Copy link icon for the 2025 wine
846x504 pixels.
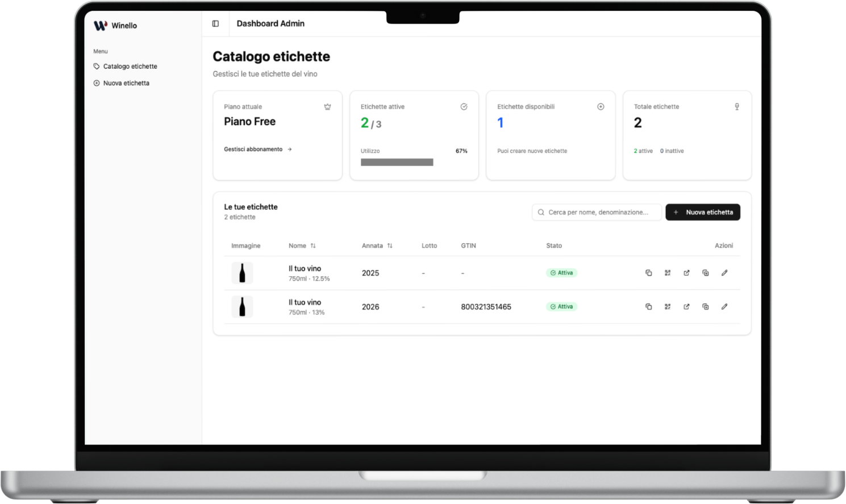point(648,273)
